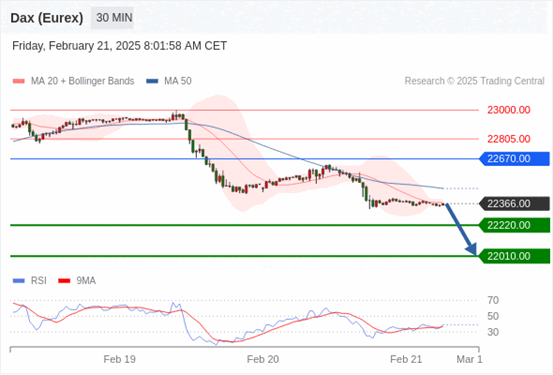Viewport: 553px width, 375px height.
Task: Click the 23000.00 resistance price label
Action: click(x=509, y=110)
